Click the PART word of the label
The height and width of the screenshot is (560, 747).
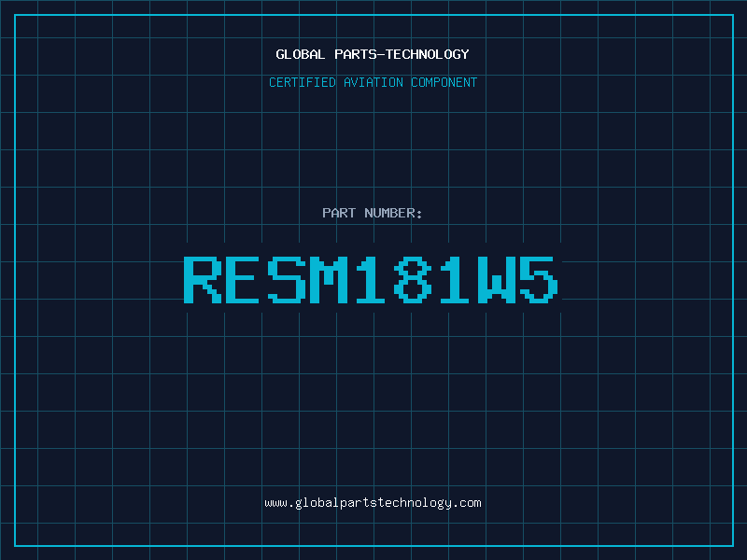click(x=339, y=213)
